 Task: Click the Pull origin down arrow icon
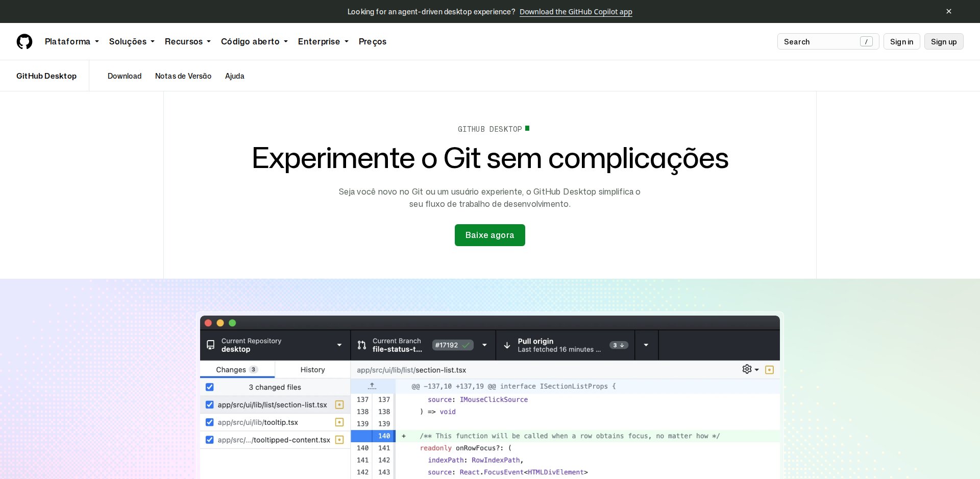pyautogui.click(x=507, y=345)
